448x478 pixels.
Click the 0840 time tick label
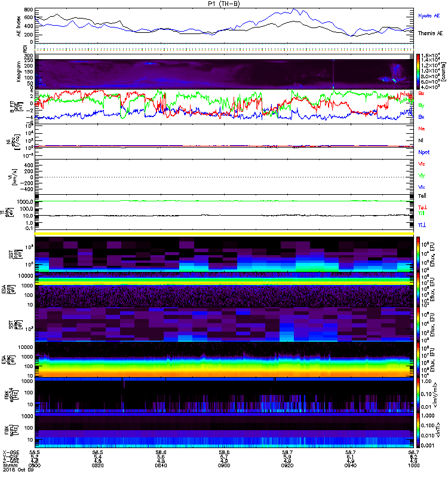point(161,465)
